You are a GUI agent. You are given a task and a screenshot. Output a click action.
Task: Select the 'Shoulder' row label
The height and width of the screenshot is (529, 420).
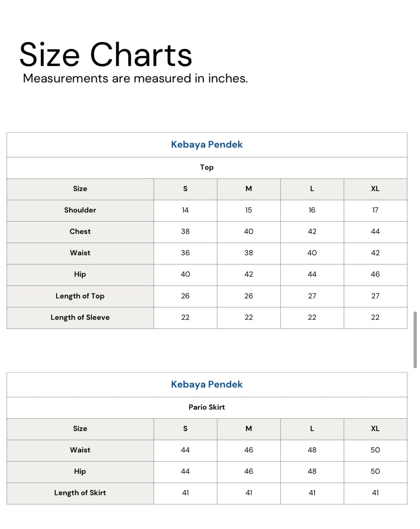click(x=80, y=210)
